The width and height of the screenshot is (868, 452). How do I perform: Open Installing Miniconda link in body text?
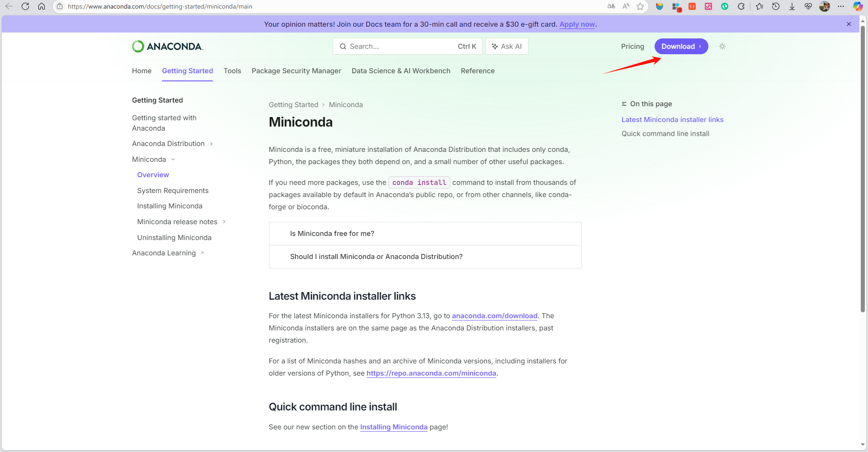[394, 427]
